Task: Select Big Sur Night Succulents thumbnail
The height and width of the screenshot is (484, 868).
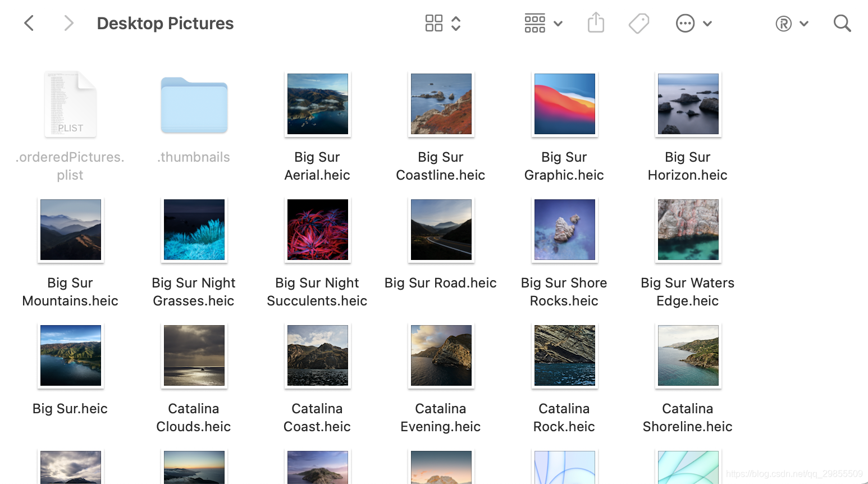Action: [x=318, y=230]
